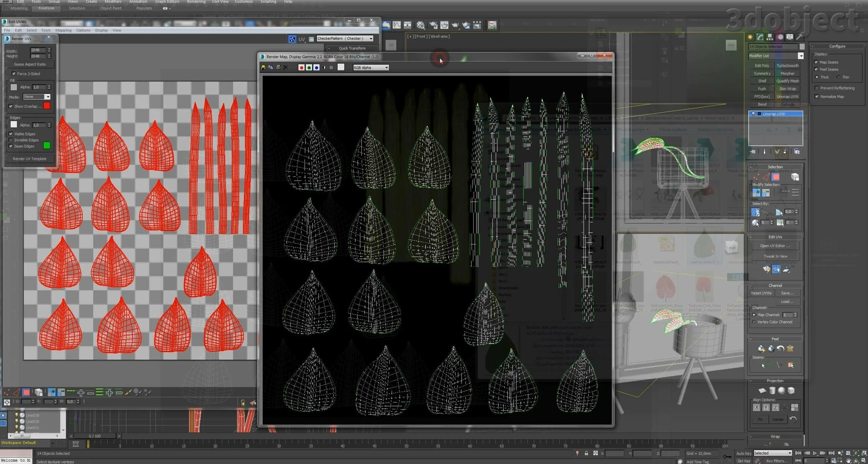The height and width of the screenshot is (464, 868).
Task: Select vertex sub-object mode in Selection rollout
Action: [756, 177]
